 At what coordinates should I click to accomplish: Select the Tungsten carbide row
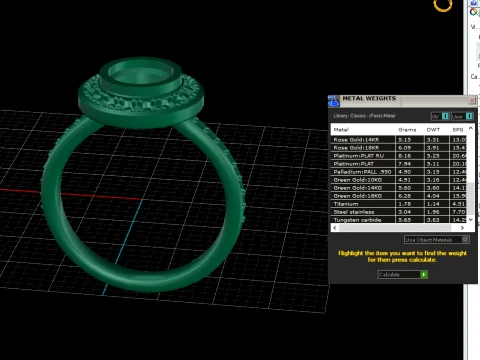[x=399, y=220]
